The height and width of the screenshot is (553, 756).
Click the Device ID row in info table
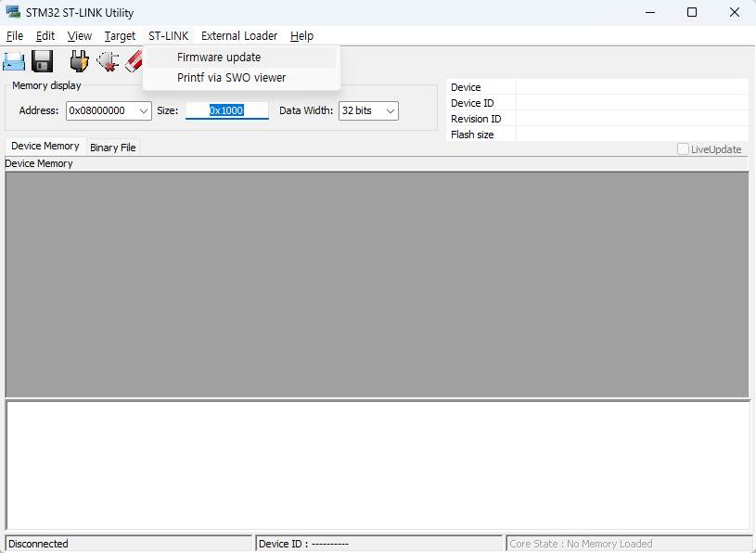click(x=597, y=103)
